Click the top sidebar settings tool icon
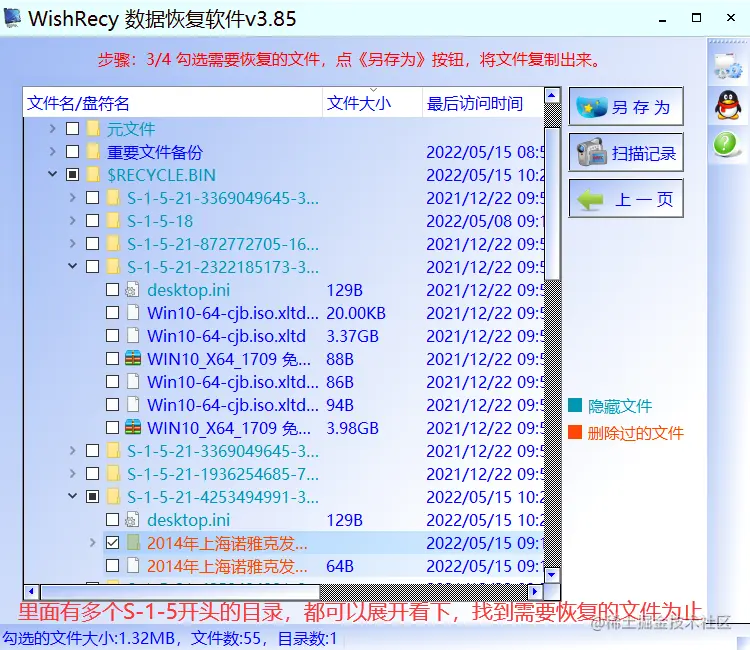 [728, 66]
